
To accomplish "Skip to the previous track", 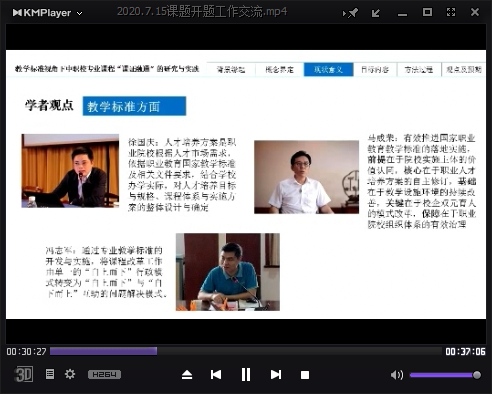I will pos(216,375).
